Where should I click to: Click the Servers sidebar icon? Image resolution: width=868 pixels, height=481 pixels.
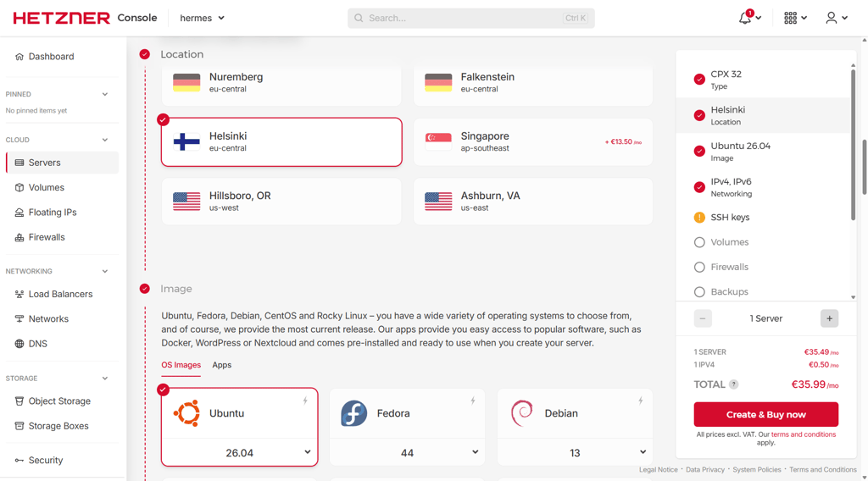pyautogui.click(x=19, y=163)
